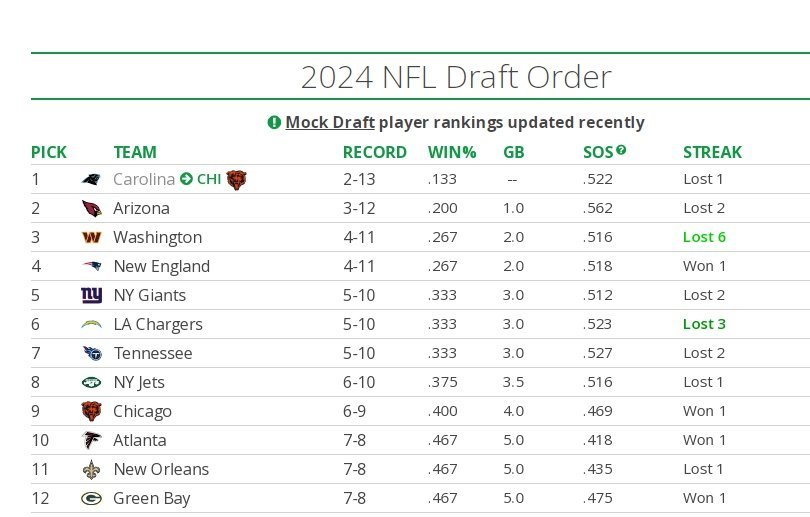Click the Washington Commanders logo icon
The height and width of the screenshot is (517, 810).
click(92, 238)
